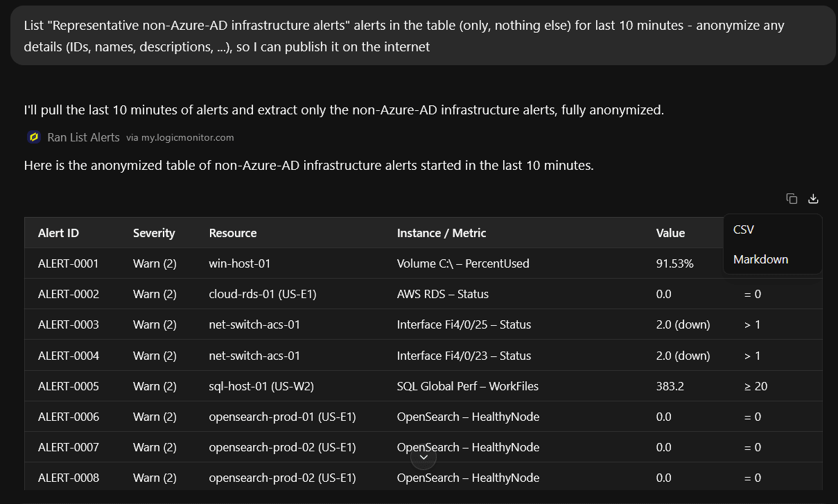Image resolution: width=838 pixels, height=504 pixels.
Task: Select cell ALERT-0008
Action: [69, 478]
